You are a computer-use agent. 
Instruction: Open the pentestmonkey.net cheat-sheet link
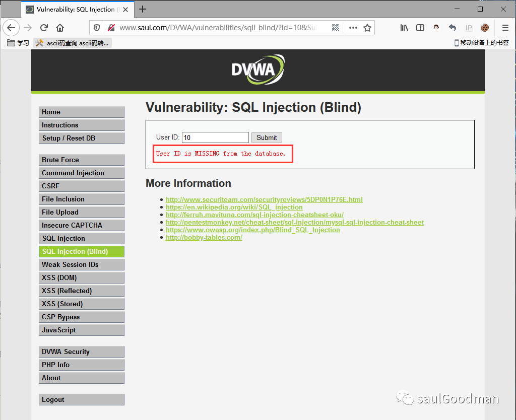(295, 222)
